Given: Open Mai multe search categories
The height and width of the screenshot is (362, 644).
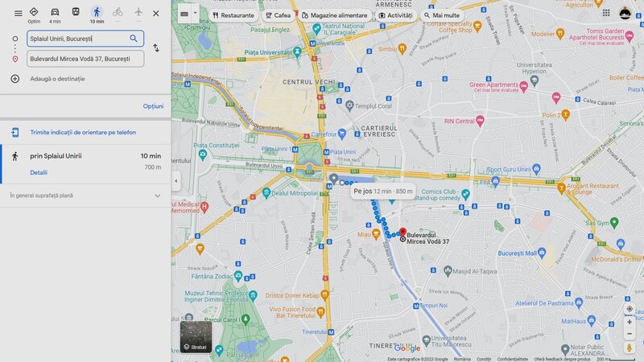Looking at the screenshot, I should (442, 15).
